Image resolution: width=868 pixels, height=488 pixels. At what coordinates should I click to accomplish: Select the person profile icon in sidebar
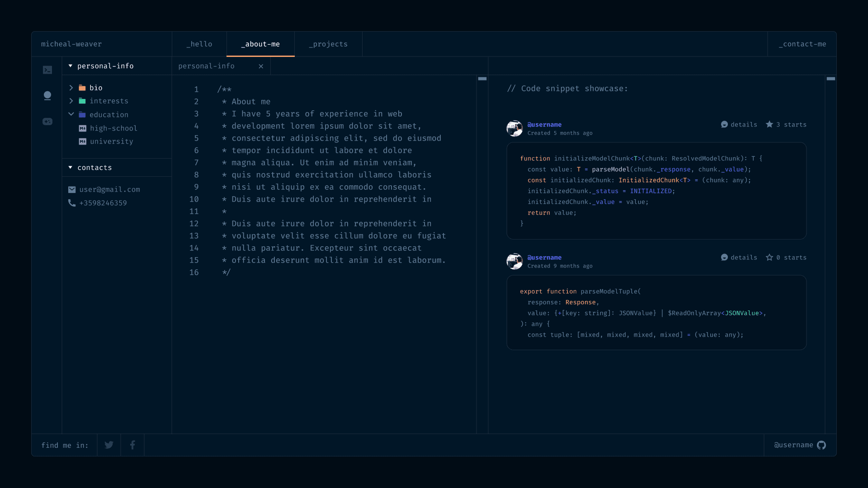point(47,95)
